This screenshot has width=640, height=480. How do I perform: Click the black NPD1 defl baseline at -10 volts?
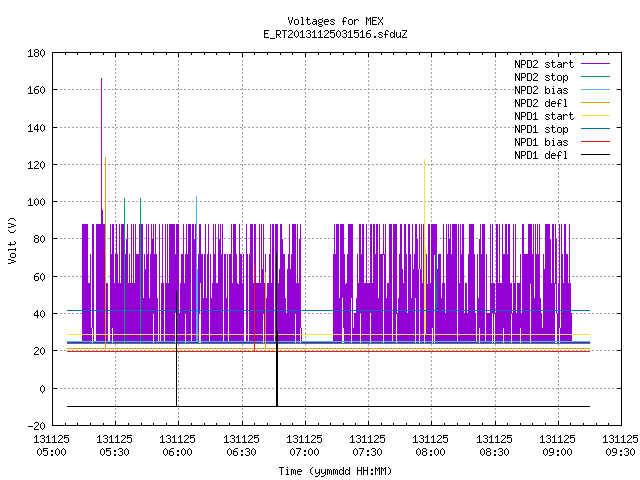(x=328, y=406)
